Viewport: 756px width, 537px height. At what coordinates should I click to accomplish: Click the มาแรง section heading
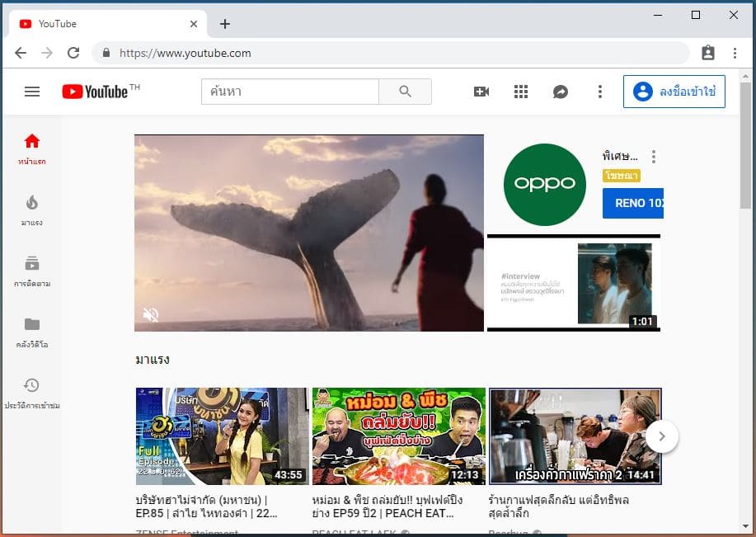153,360
